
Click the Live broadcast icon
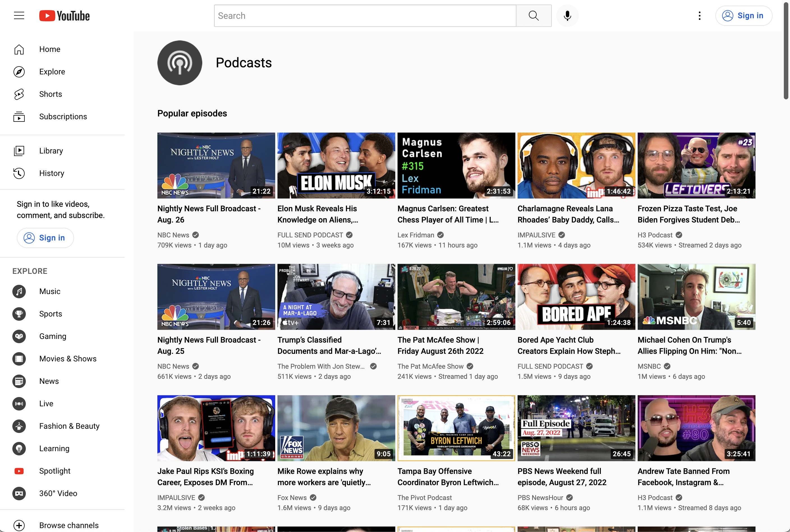[19, 403]
